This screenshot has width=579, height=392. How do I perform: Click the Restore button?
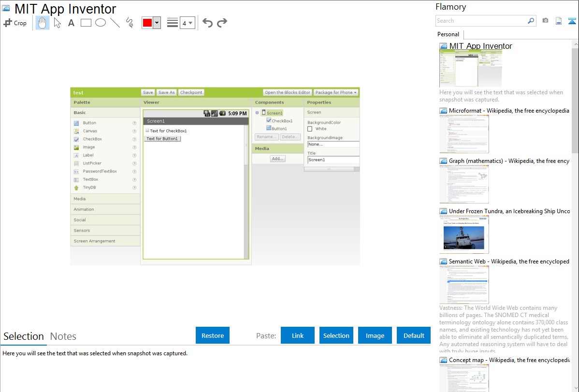click(x=213, y=335)
